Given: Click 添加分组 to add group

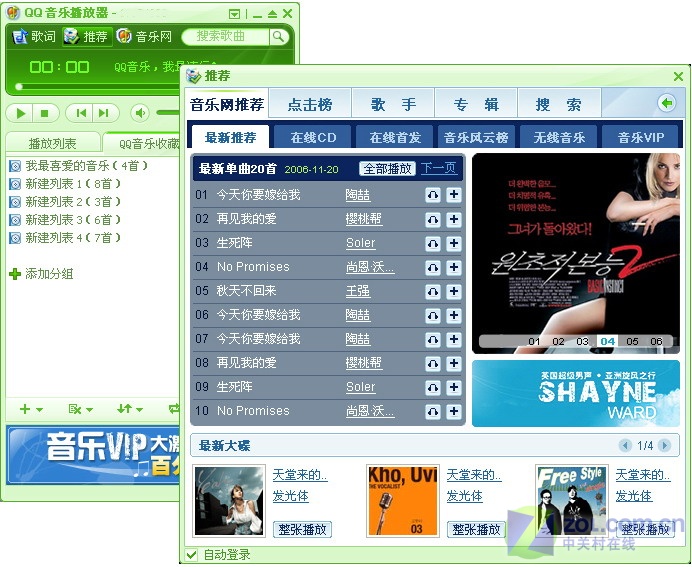Looking at the screenshot, I should click(x=41, y=274).
